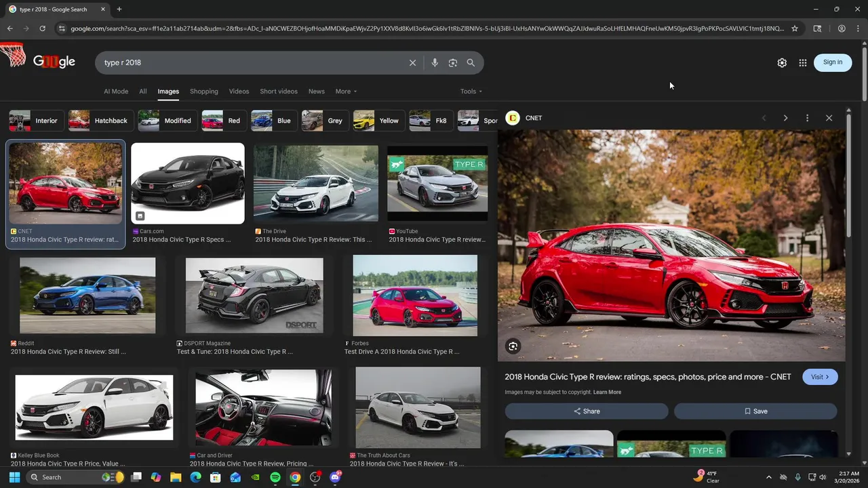
Task: Share the previewed image
Action: pos(587,411)
